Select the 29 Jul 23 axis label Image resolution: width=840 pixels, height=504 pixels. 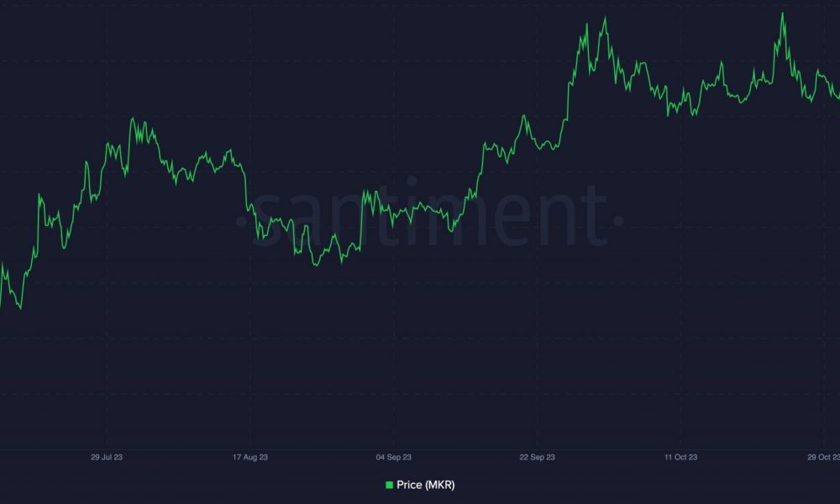click(x=107, y=457)
